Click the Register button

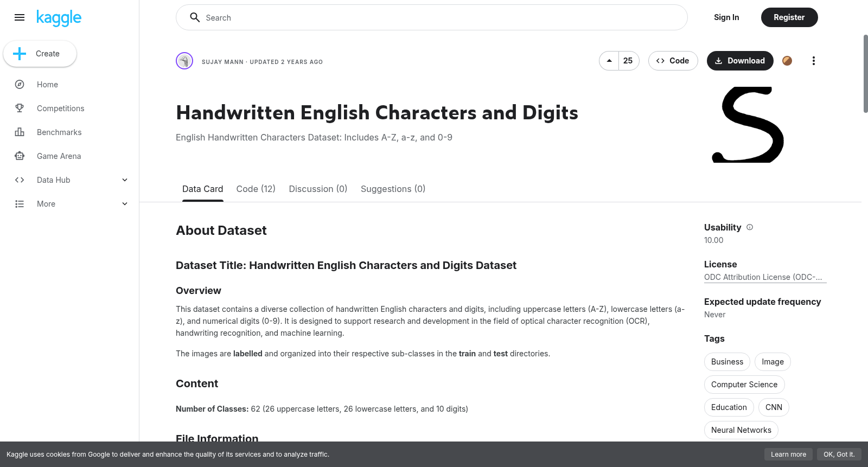[x=789, y=17]
